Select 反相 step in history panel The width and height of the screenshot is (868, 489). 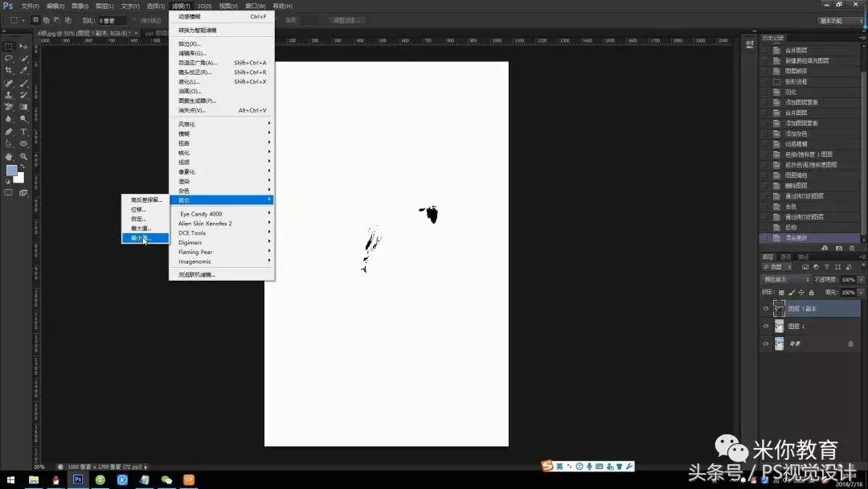pos(791,228)
